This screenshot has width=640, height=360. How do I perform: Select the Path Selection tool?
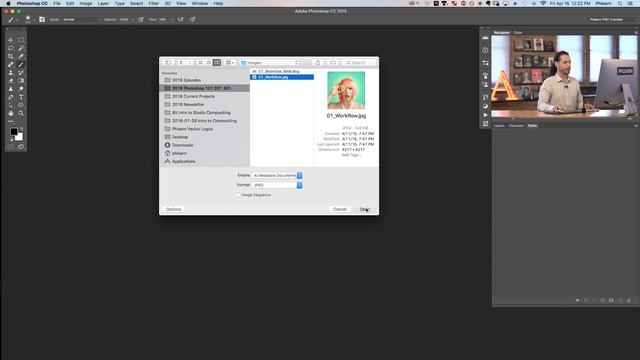click(x=11, y=105)
